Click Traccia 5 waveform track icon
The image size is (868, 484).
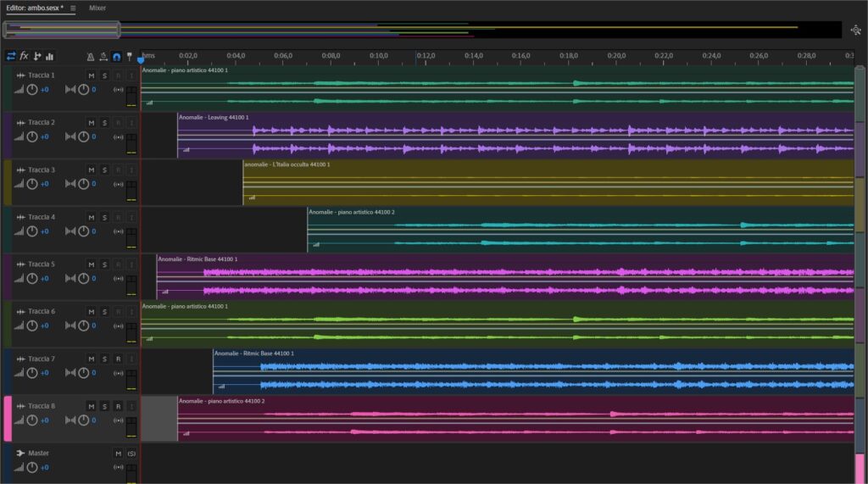click(x=21, y=264)
